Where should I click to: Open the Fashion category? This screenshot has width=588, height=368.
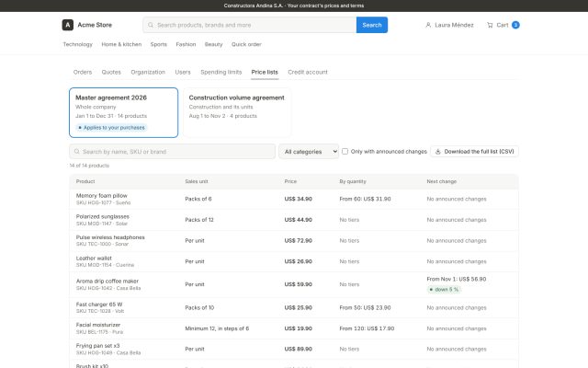point(186,44)
